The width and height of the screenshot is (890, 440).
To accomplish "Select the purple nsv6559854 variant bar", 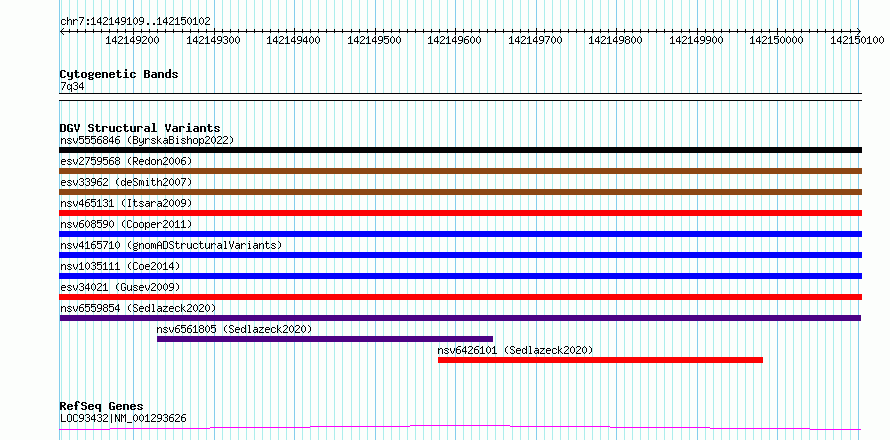I will coord(460,318).
